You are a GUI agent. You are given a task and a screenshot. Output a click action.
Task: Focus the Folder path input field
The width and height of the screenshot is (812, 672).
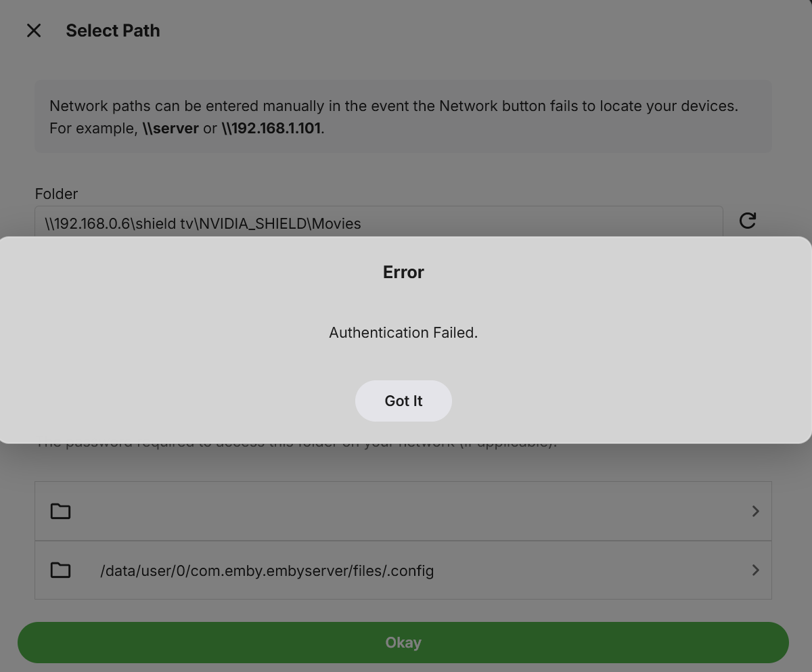(x=379, y=223)
